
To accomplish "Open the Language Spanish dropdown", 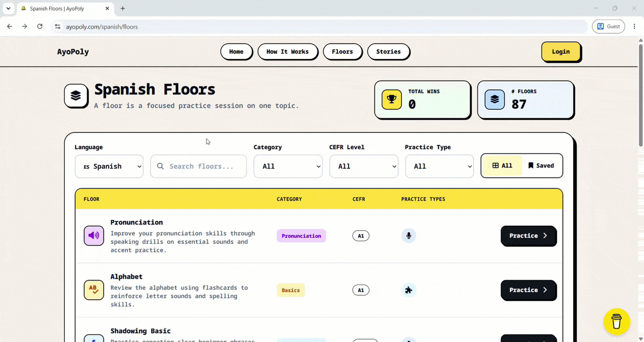I will (109, 166).
